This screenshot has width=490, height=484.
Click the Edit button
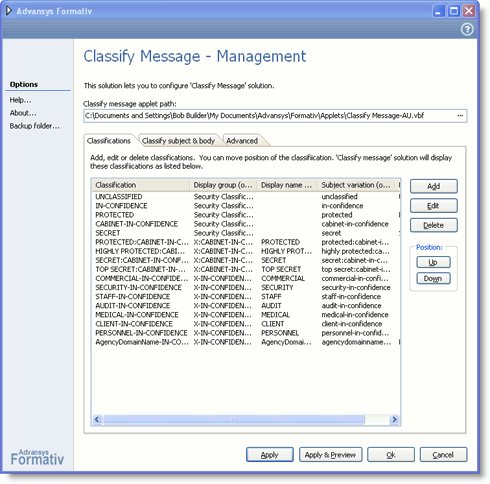point(434,206)
